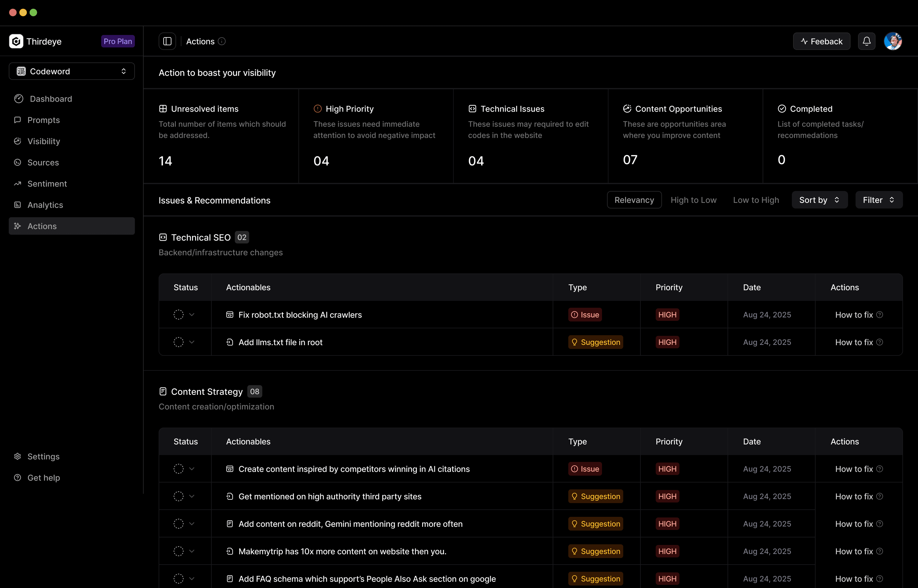Select the High to Low tab
The height and width of the screenshot is (588, 918).
[693, 200]
